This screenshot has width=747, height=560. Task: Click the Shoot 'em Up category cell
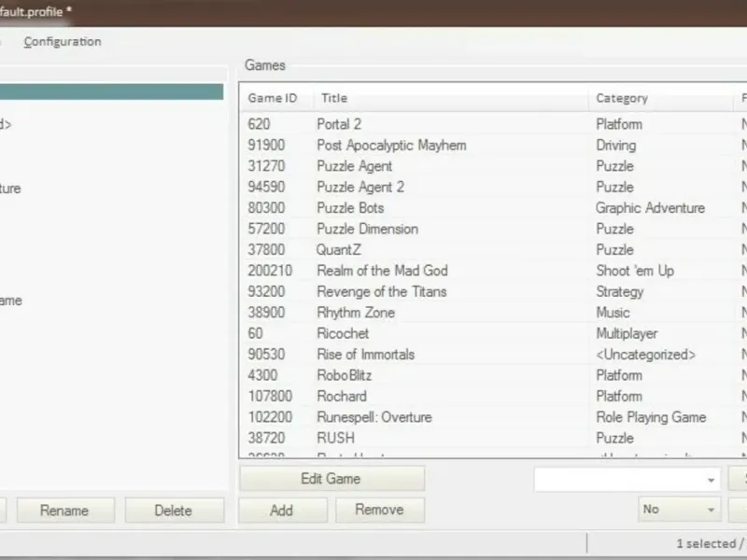click(635, 271)
